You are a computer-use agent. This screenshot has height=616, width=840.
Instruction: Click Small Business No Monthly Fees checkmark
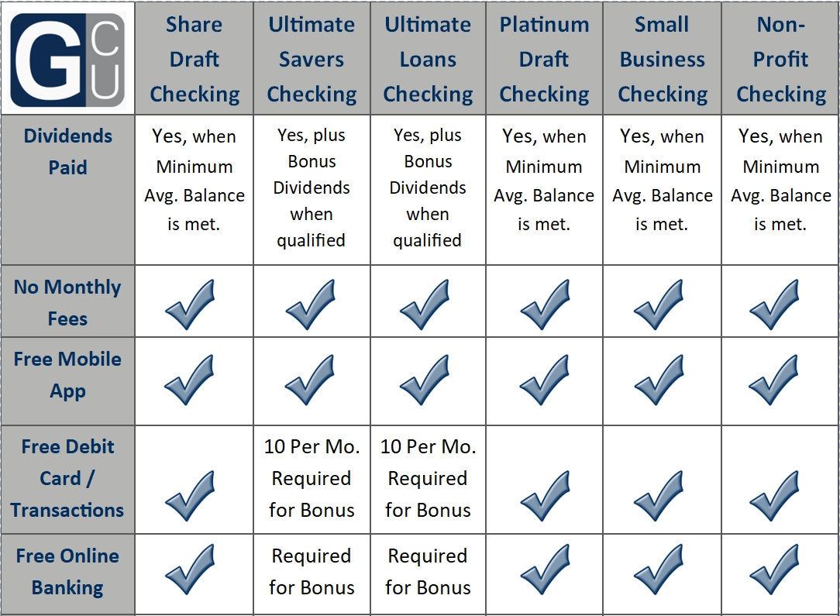tap(659, 305)
